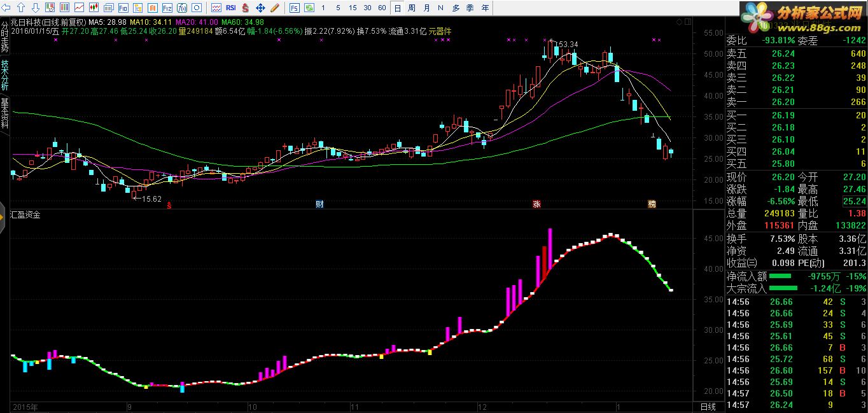The height and width of the screenshot is (413, 868).
Task: Go to previous stock with up arrow
Action: coord(21,8)
